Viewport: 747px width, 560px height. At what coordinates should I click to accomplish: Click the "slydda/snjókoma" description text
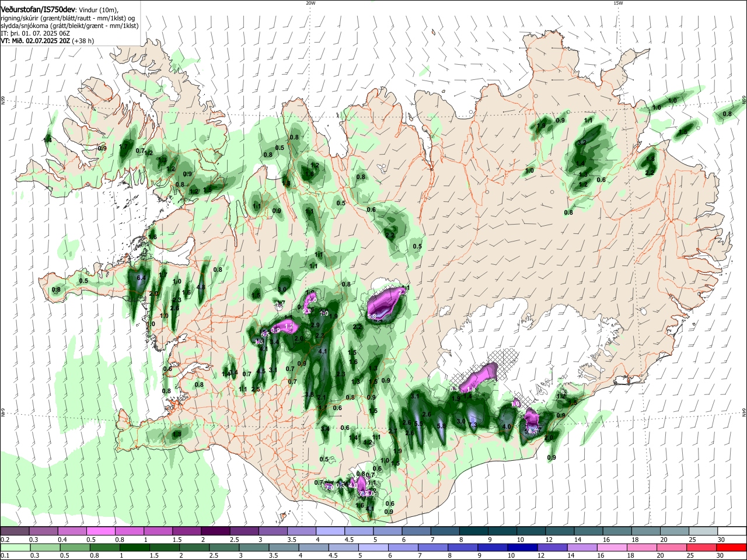point(25,26)
